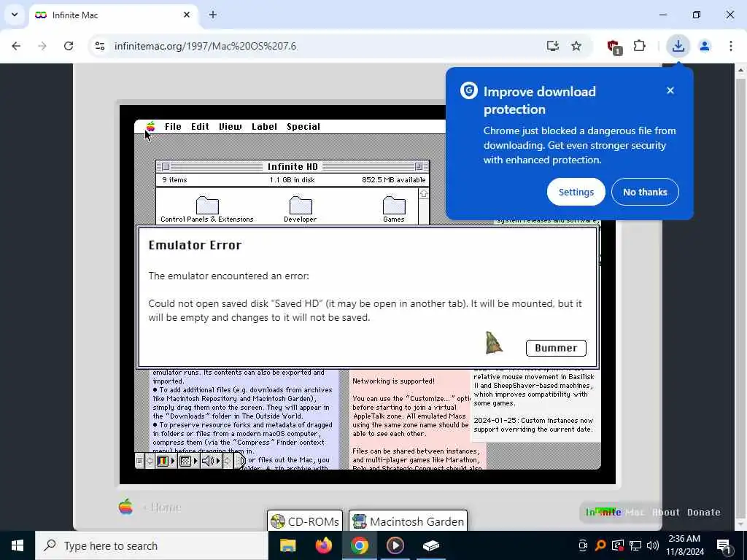
Task: Open the Special menu in emulated Mac
Action: click(x=303, y=127)
